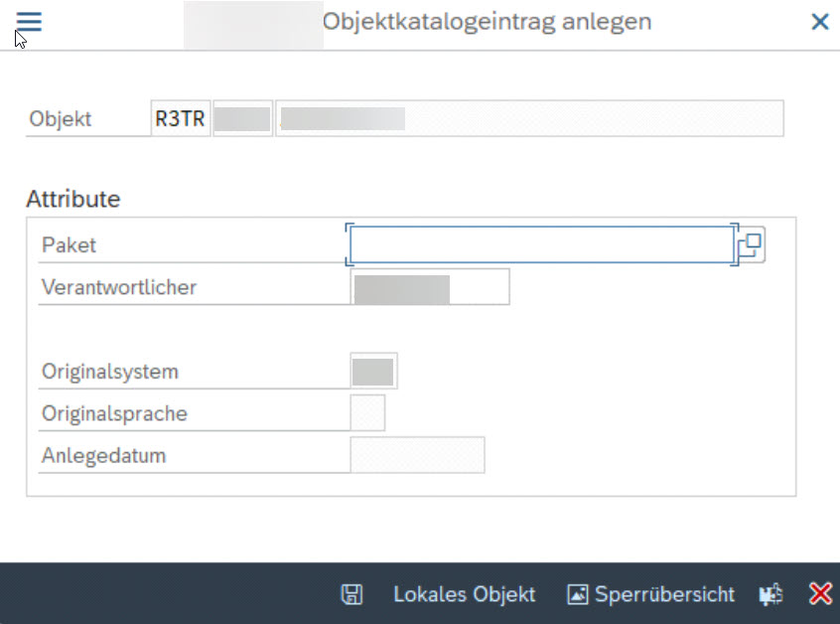Click the Anlegedatum date field

[417, 455]
